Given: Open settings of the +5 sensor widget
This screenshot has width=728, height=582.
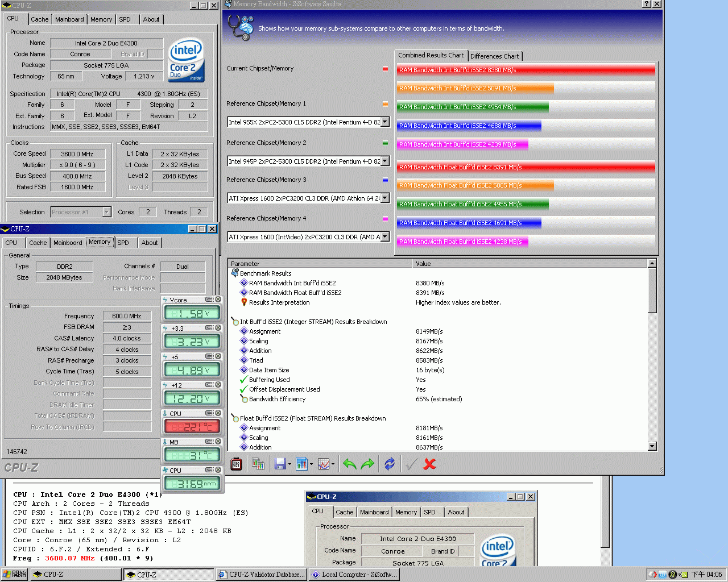Looking at the screenshot, I should [209, 356].
